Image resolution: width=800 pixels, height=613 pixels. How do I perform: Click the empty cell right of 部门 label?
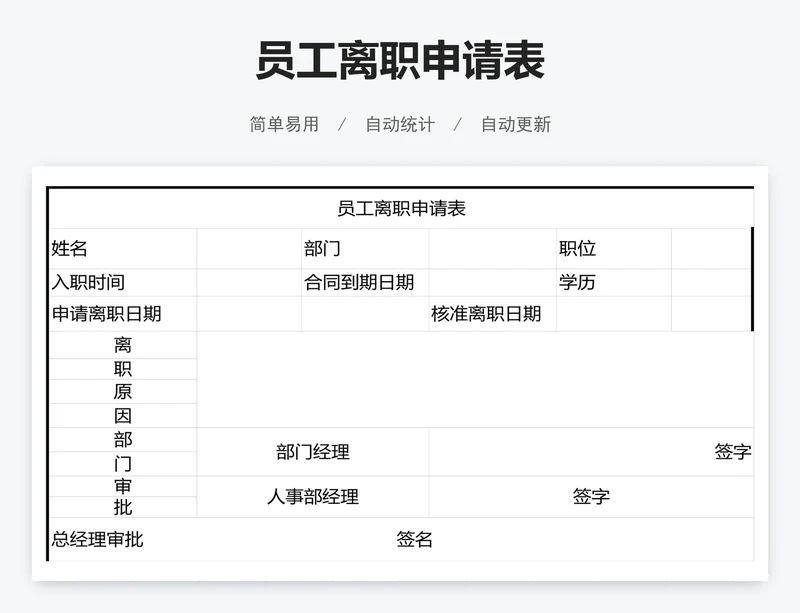pos(492,249)
